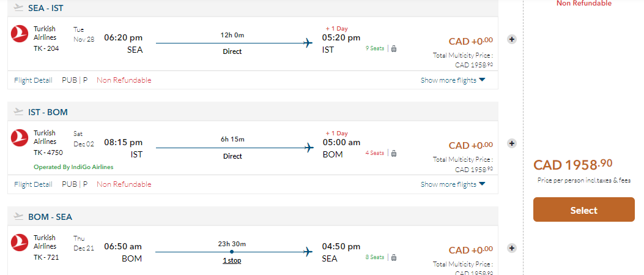Open Flight Detail for the SEA - IST flight
The image size is (644, 275).
[33, 80]
